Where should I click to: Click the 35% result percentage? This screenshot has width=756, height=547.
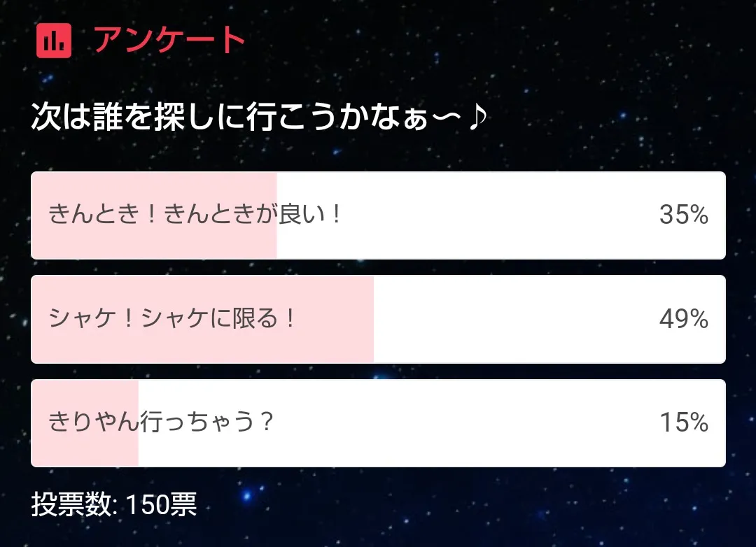point(683,215)
